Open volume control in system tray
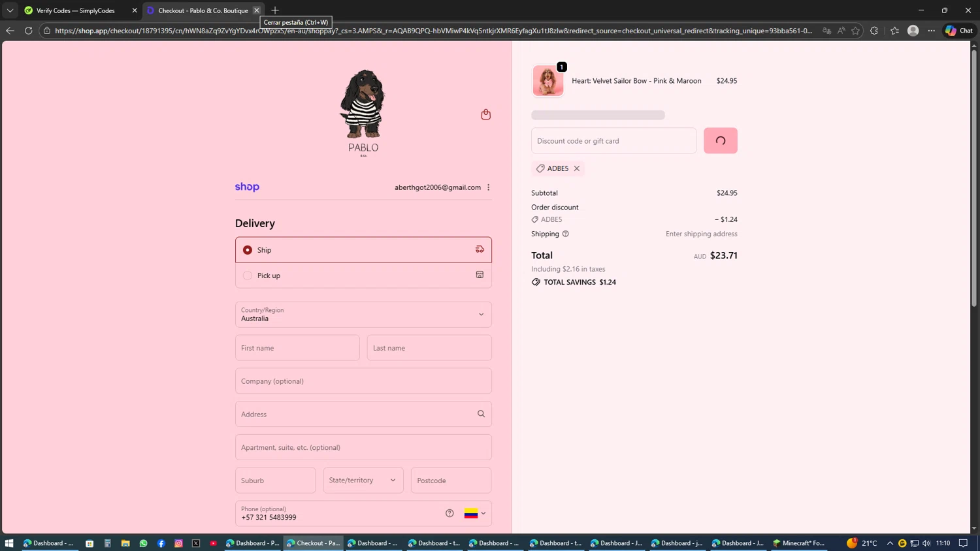Screen dimensions: 980x551 [926, 543]
